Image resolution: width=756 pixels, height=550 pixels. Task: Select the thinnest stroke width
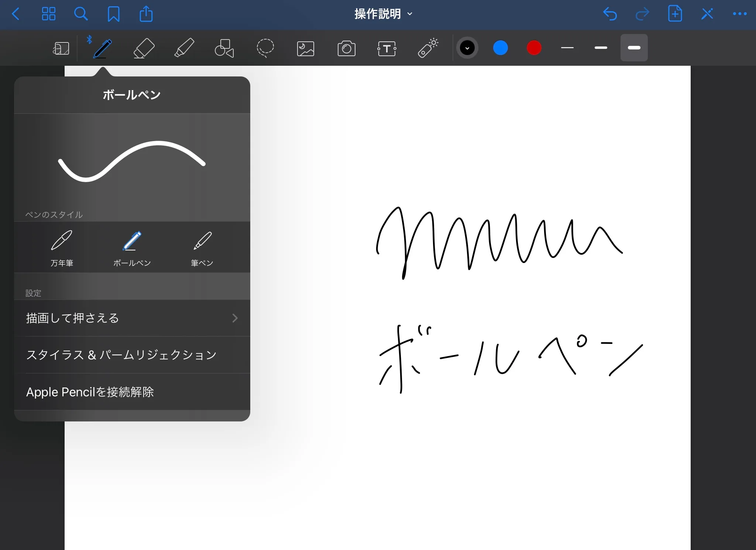(567, 48)
